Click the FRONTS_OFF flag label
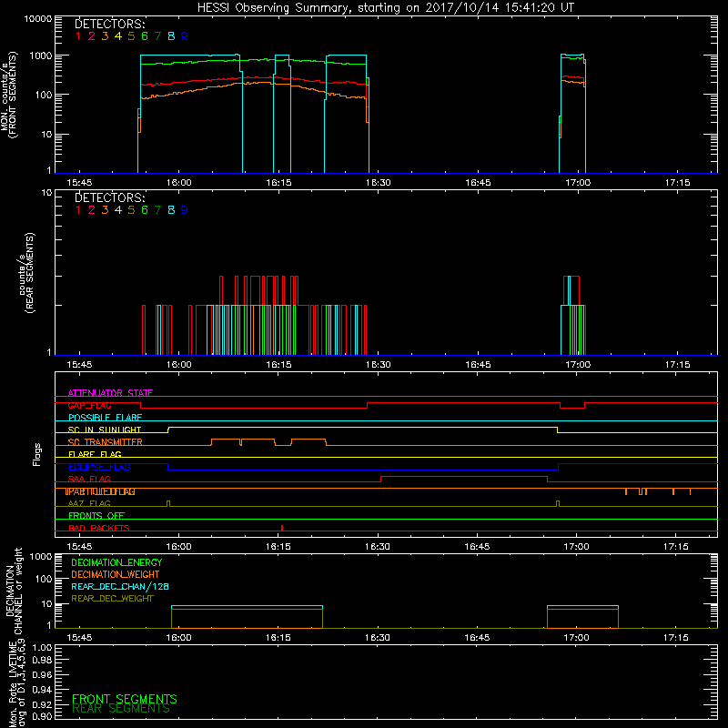This screenshot has width=728, height=728. tap(96, 516)
